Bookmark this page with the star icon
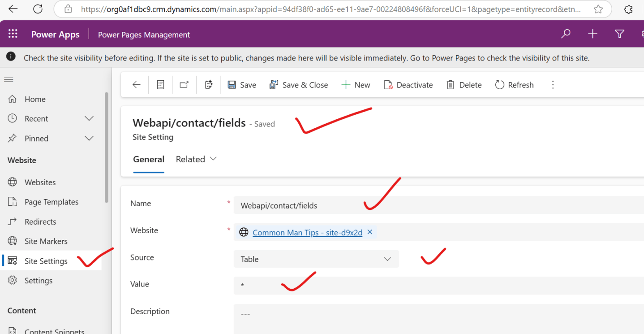This screenshot has width=644, height=334. [598, 9]
